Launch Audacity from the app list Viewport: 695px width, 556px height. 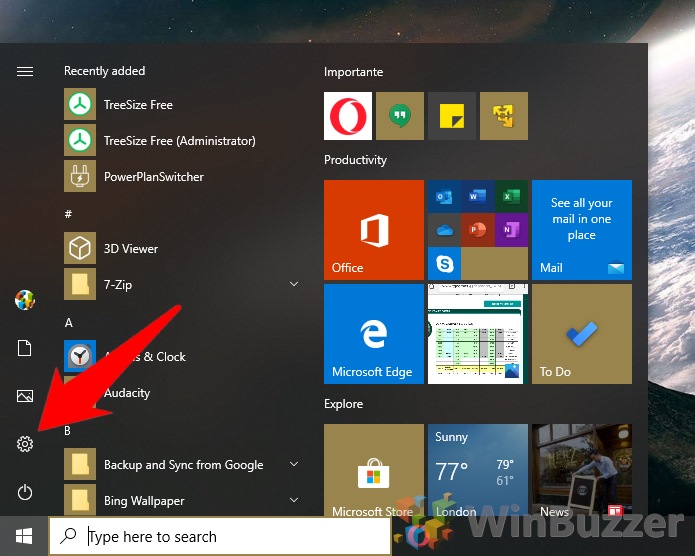point(182,392)
